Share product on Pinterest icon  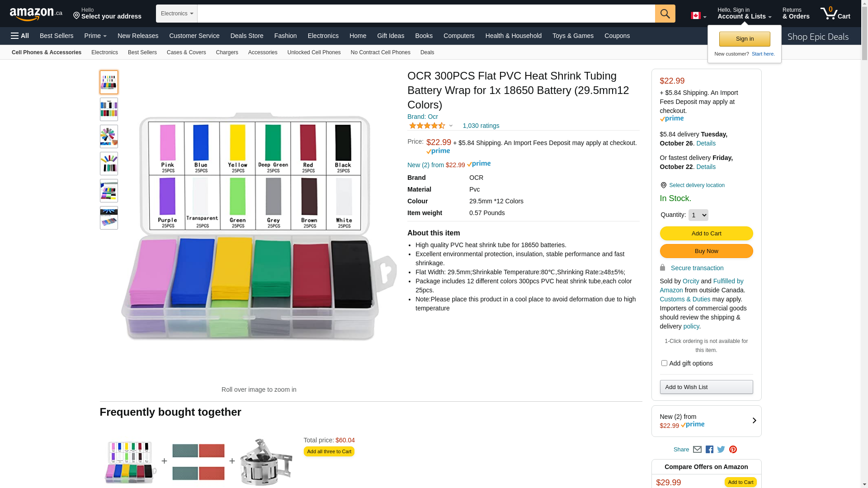pos(733,450)
